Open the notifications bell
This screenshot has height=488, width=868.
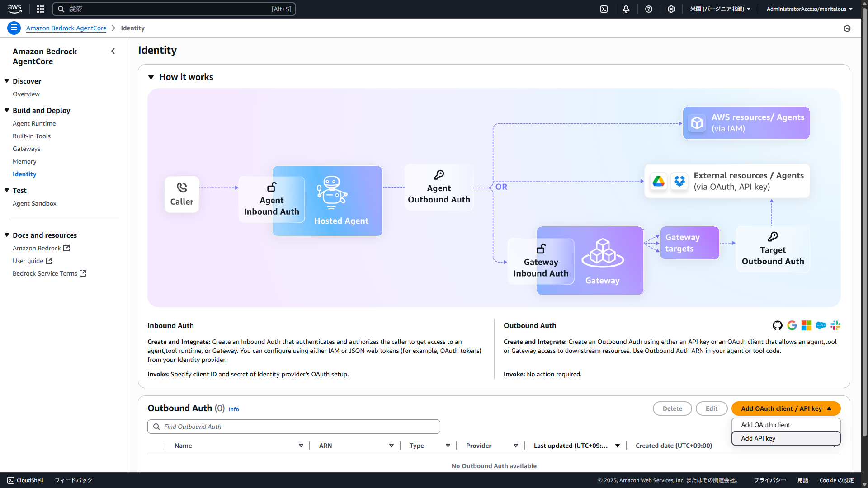(626, 9)
